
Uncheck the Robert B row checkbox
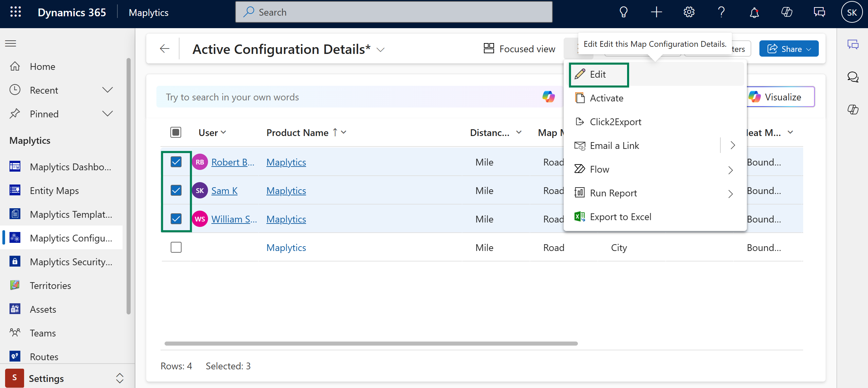tap(176, 162)
